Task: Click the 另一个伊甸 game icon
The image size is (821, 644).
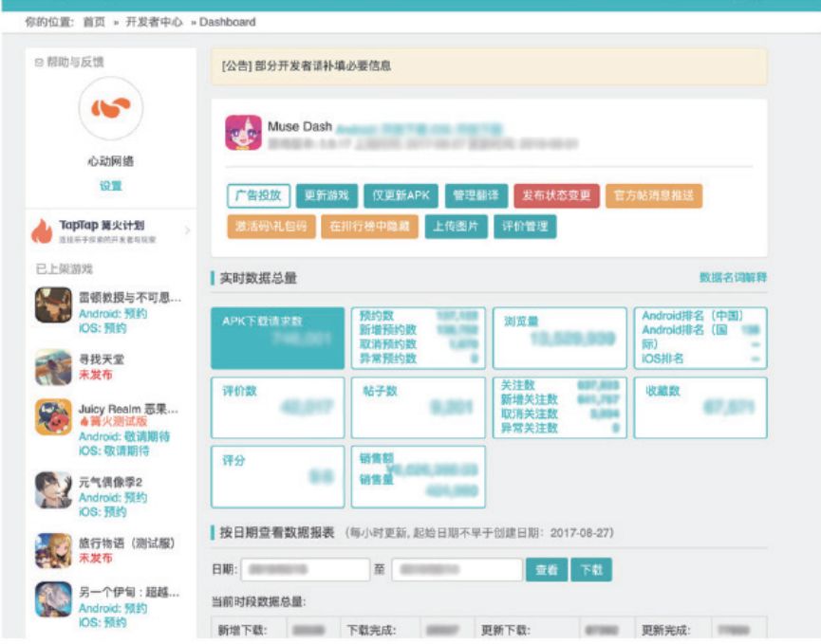Action: pyautogui.click(x=54, y=599)
